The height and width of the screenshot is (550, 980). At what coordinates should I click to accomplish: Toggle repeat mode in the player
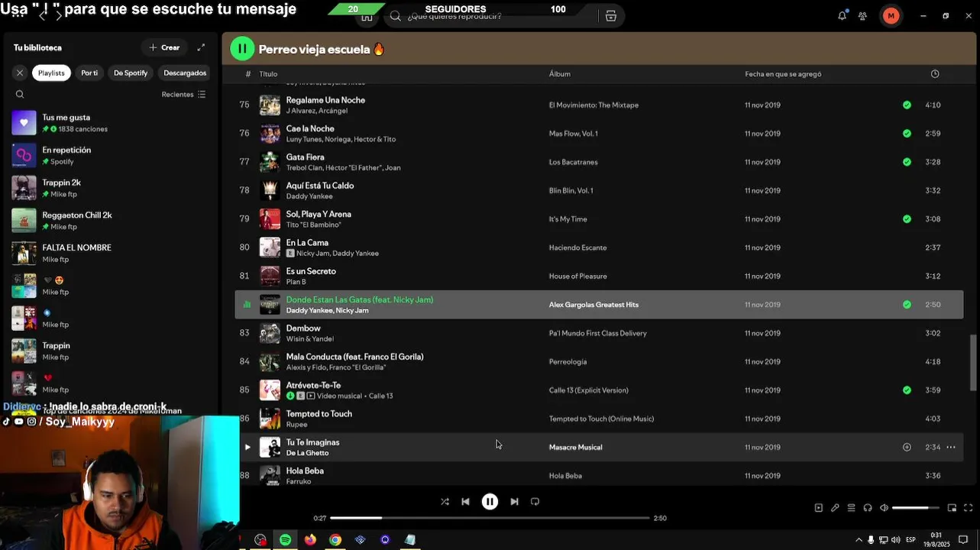pos(535,502)
